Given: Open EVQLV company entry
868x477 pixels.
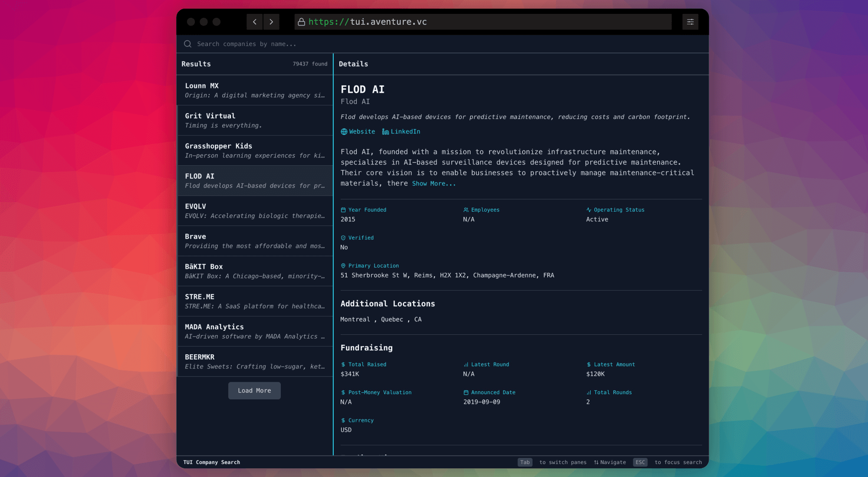Looking at the screenshot, I should [x=255, y=211].
